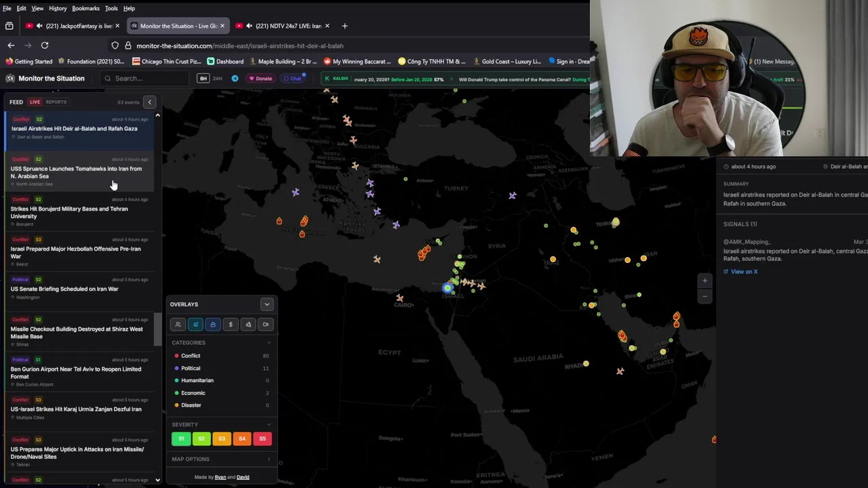Toggle the dollar-sign markets overlay

coord(231,325)
